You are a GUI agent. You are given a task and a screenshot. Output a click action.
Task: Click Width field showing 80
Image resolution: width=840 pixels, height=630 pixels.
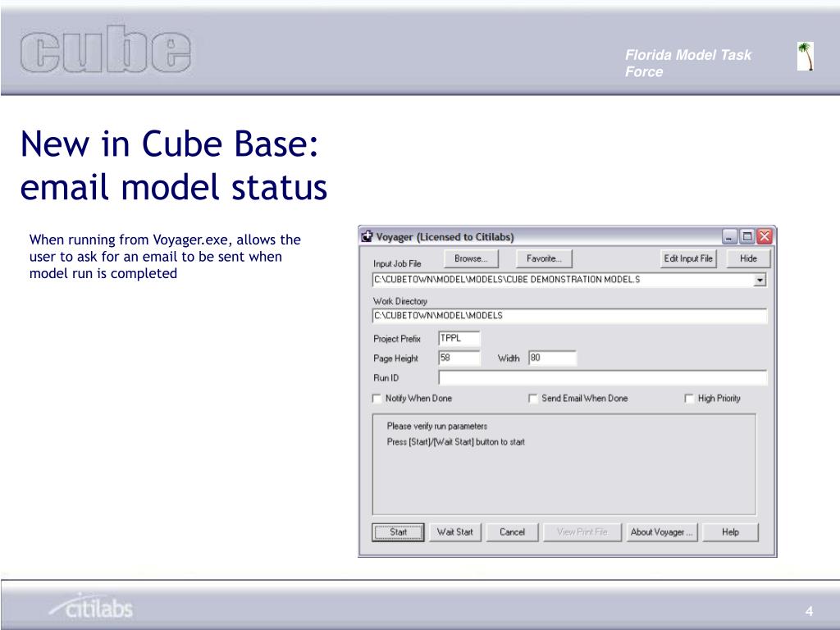[552, 358]
